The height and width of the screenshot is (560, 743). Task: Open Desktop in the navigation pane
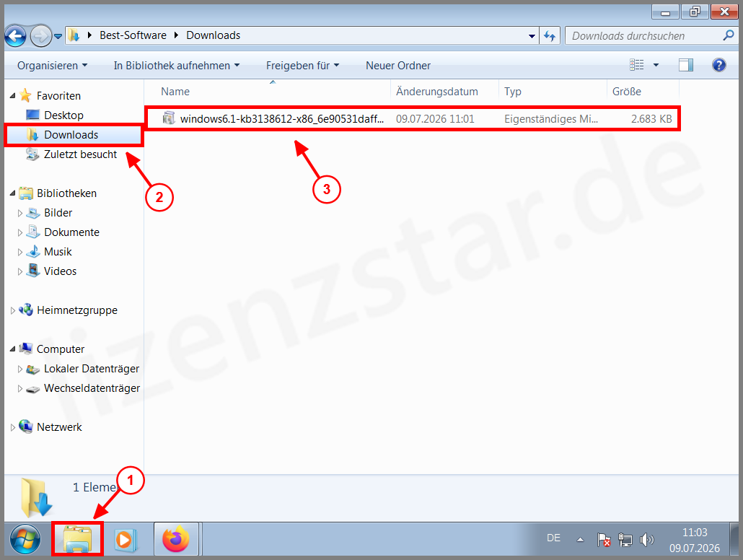tap(63, 115)
